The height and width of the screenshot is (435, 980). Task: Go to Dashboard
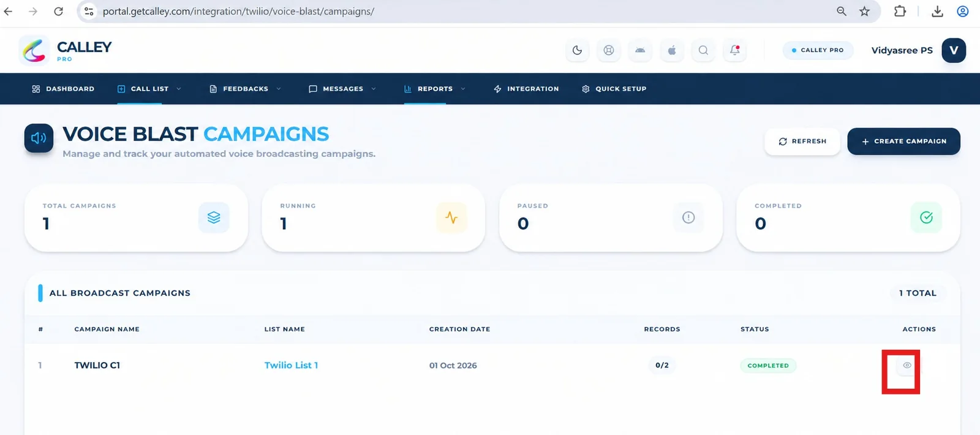63,89
